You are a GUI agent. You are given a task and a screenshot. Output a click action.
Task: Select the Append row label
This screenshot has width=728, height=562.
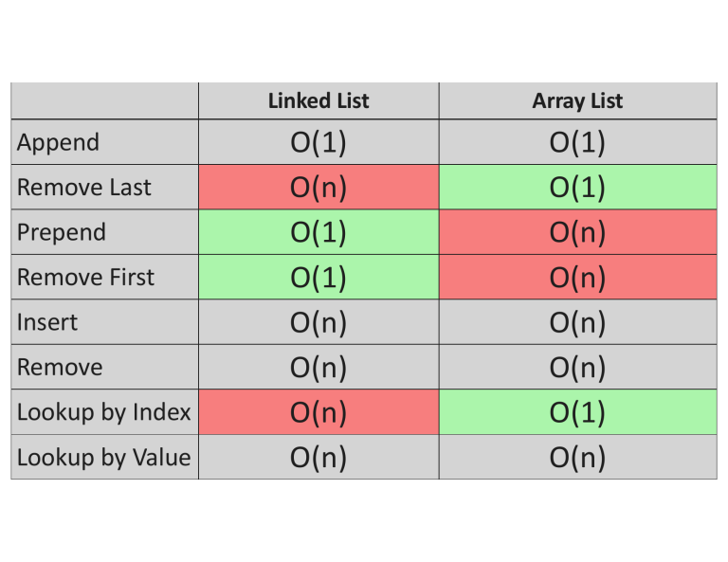coord(59,143)
